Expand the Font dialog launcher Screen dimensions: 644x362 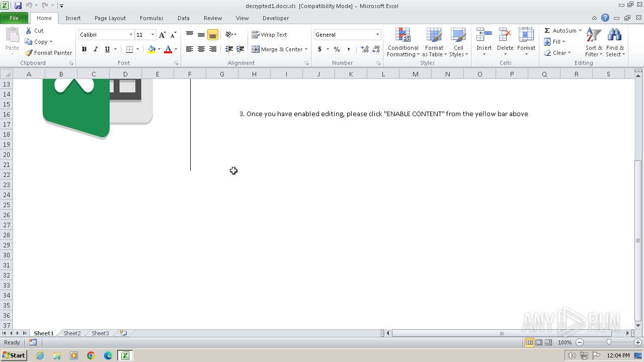click(x=176, y=63)
